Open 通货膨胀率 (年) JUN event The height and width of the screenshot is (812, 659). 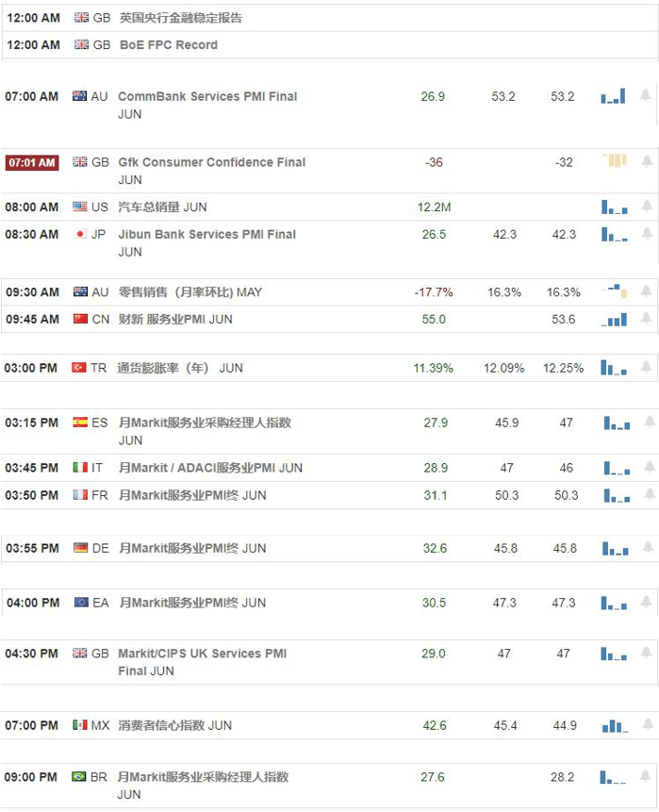click(180, 368)
